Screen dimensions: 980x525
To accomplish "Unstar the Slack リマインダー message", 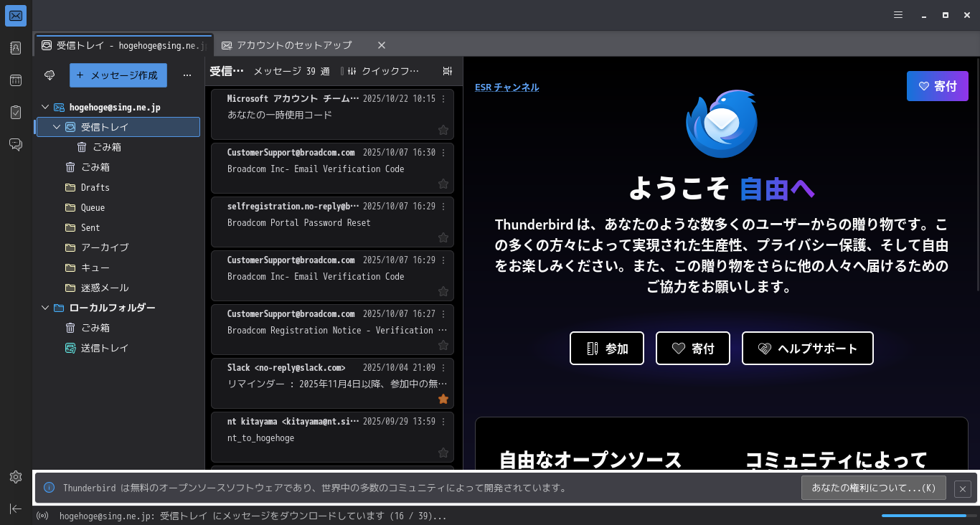I will pyautogui.click(x=443, y=399).
